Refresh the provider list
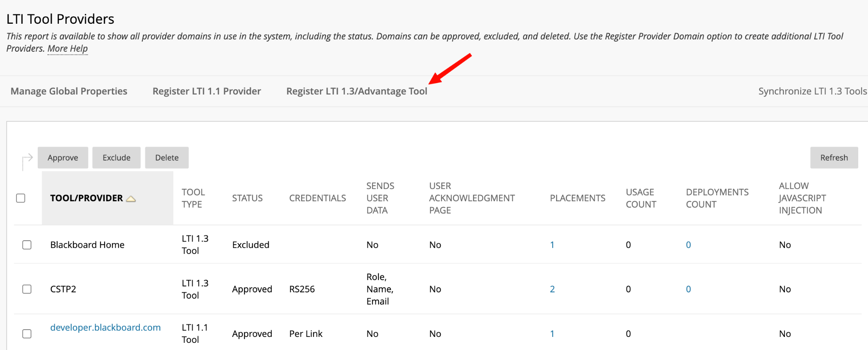This screenshot has height=350, width=868. [834, 158]
